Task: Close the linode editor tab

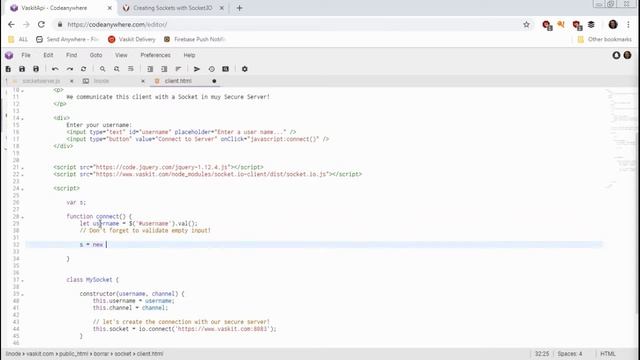Action: point(143,81)
